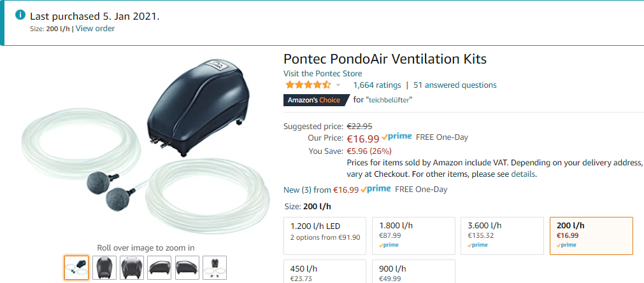The image size is (644, 283).
Task: Choose the 450 l/h size option
Action: click(x=325, y=271)
